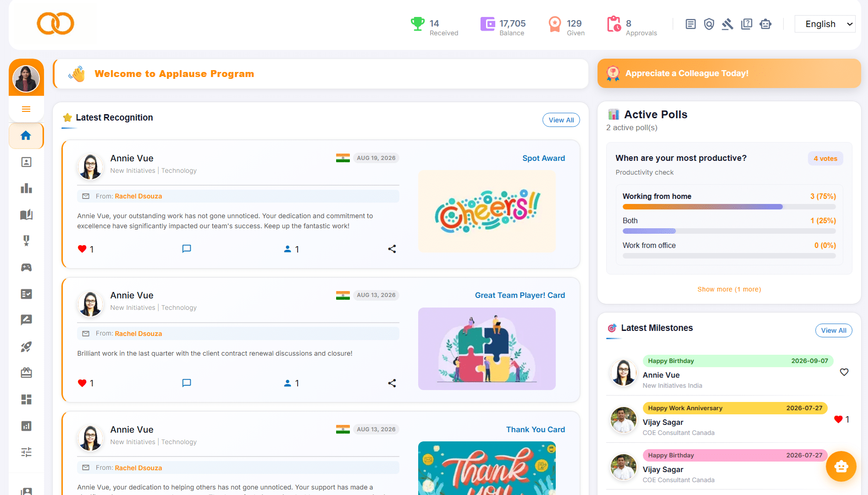This screenshot has height=495, width=868.
Task: Open the Home sidebar icon
Action: pyautogui.click(x=26, y=136)
